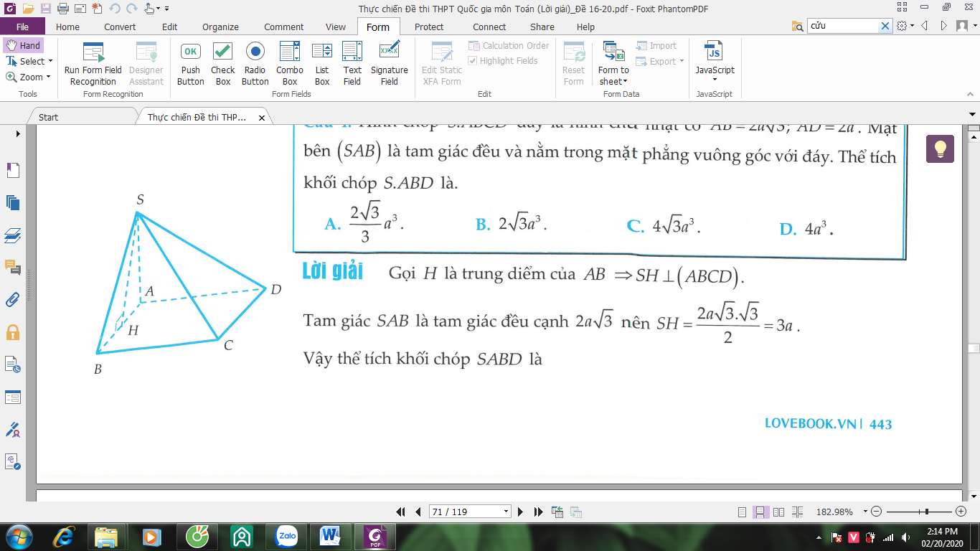The width and height of the screenshot is (980, 551).
Task: Click the Undo arrow in quick access toolbar
Action: click(x=115, y=9)
